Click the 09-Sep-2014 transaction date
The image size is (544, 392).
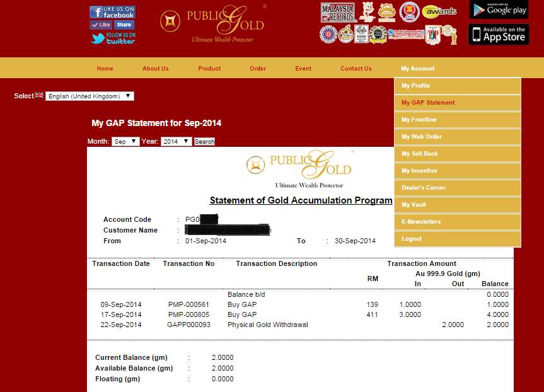pos(121,304)
